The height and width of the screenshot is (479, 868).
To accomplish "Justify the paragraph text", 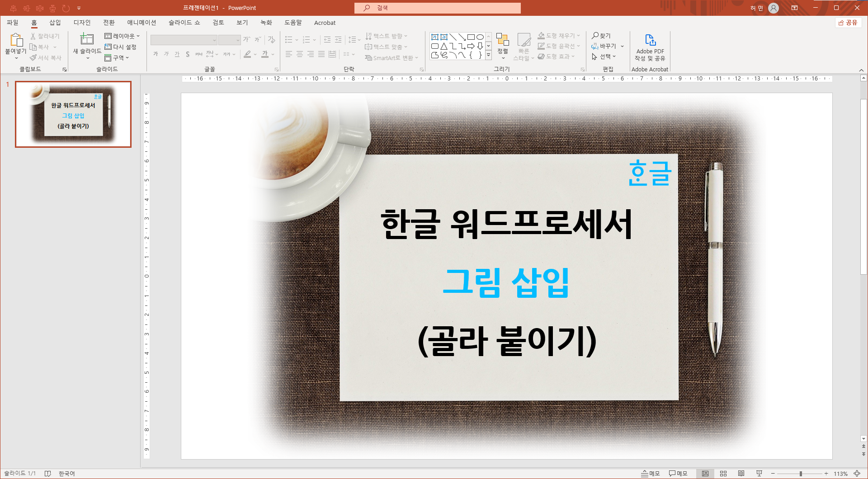I will point(321,54).
